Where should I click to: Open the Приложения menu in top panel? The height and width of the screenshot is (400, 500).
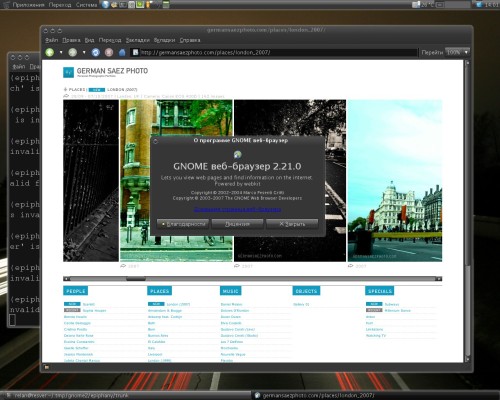29,5
